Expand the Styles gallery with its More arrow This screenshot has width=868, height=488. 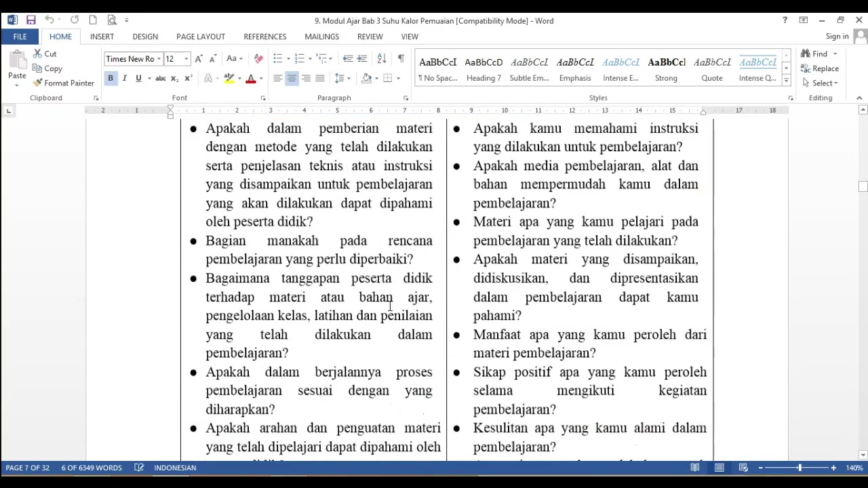click(786, 81)
